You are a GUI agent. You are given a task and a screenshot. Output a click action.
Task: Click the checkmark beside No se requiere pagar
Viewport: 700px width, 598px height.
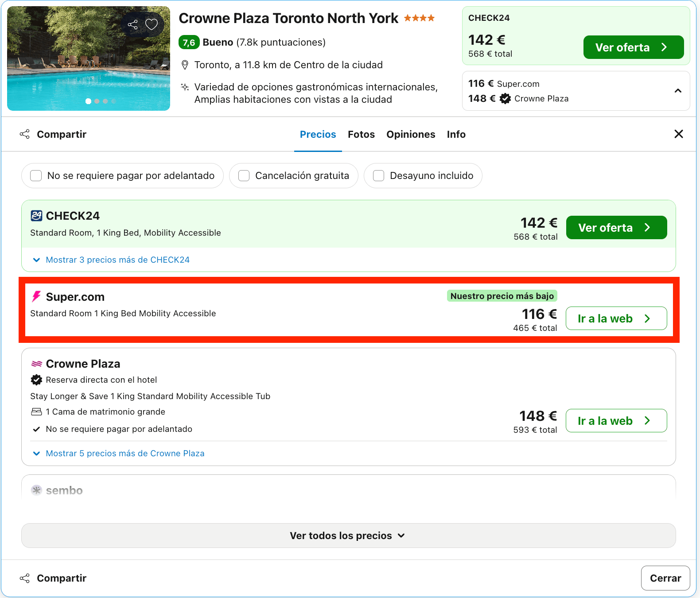pyautogui.click(x=36, y=429)
